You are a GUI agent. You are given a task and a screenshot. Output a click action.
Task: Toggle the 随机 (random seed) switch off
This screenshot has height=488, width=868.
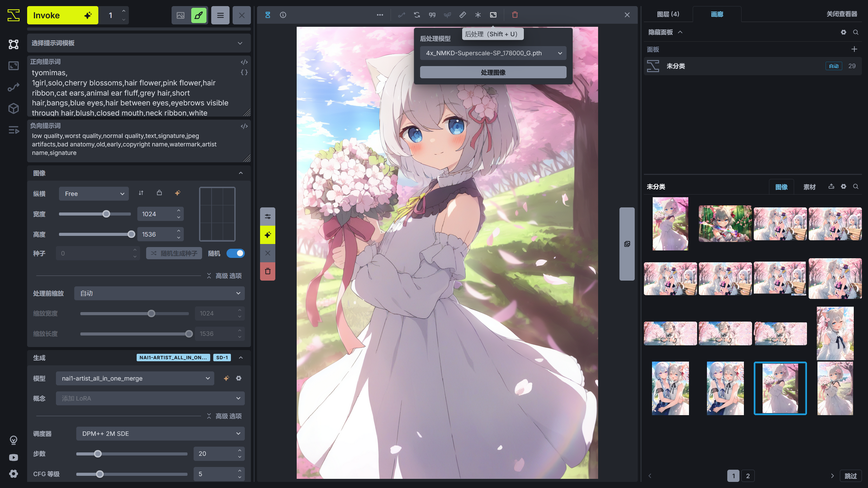[x=236, y=253]
